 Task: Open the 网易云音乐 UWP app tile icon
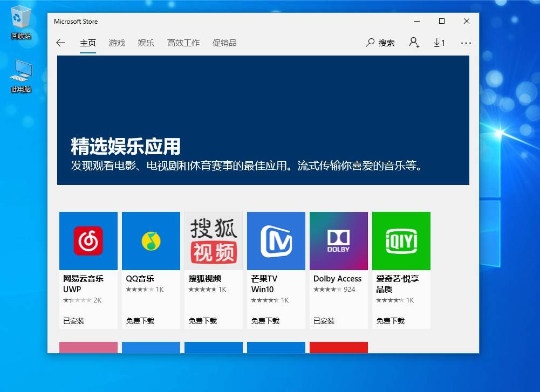[x=88, y=241]
